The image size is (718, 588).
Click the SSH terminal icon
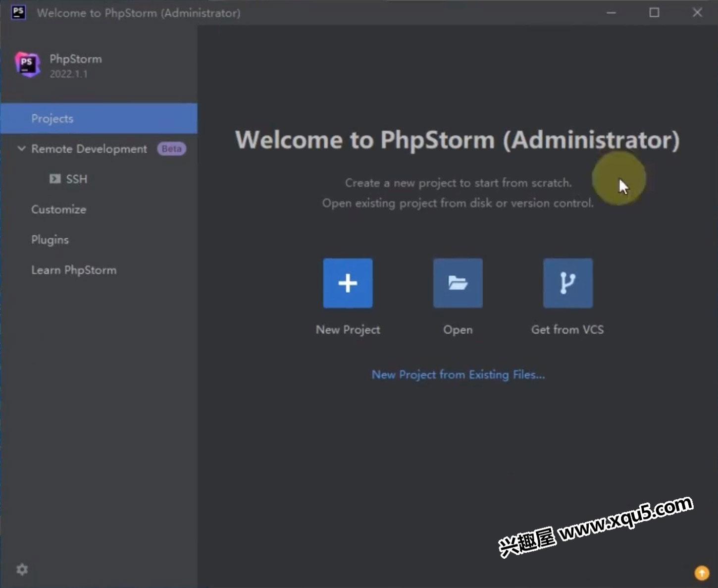pos(55,179)
